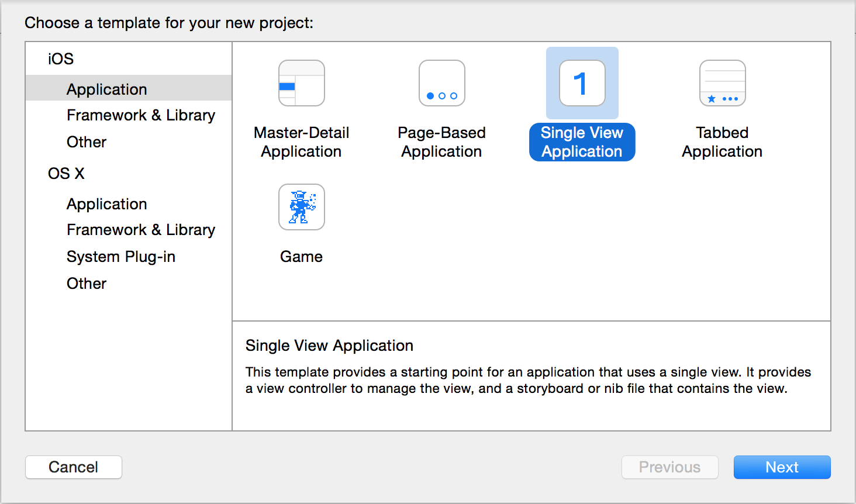Select Other under the OS X section
Viewport: 856px width, 504px height.
click(x=86, y=283)
